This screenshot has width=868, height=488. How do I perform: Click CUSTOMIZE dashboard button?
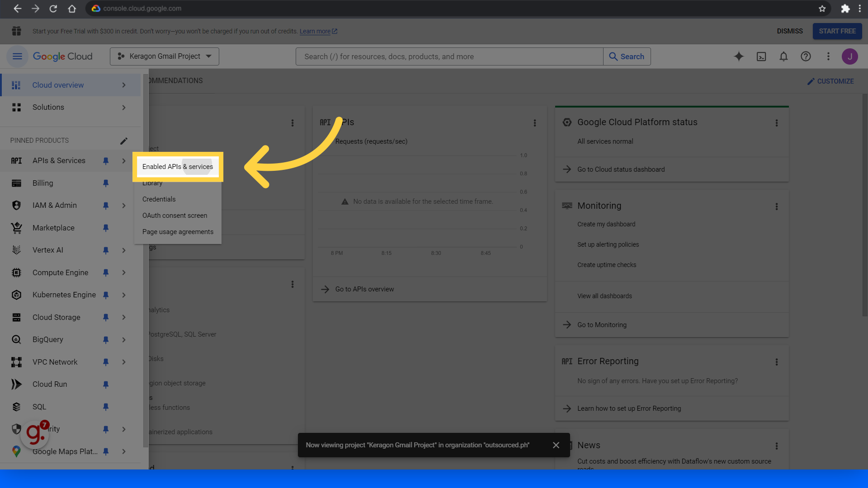pos(830,81)
